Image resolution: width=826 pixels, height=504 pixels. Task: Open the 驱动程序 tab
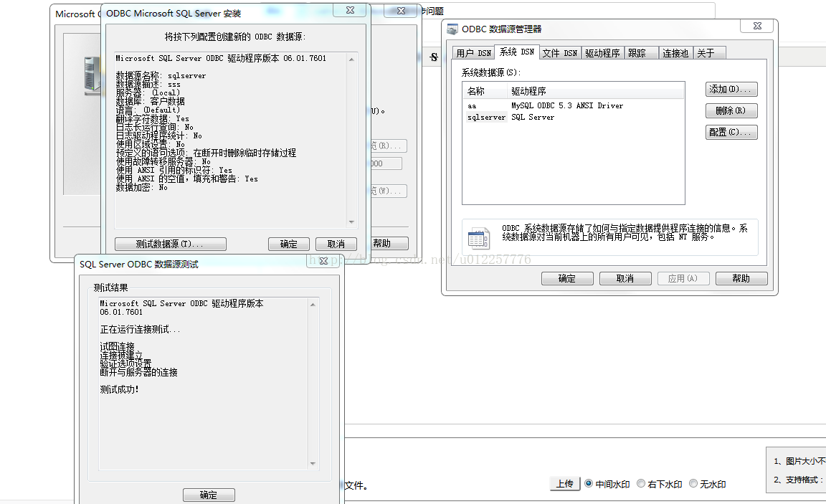pos(602,53)
